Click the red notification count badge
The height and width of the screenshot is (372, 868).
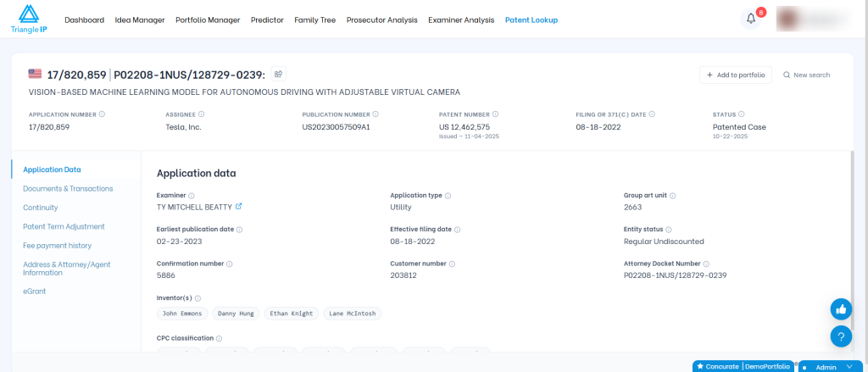coord(761,12)
